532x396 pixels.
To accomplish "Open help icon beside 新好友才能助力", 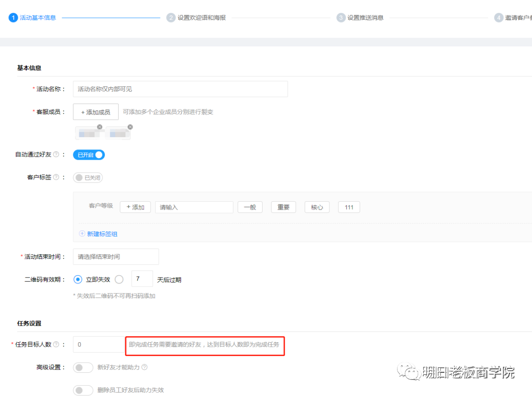I will (x=144, y=367).
